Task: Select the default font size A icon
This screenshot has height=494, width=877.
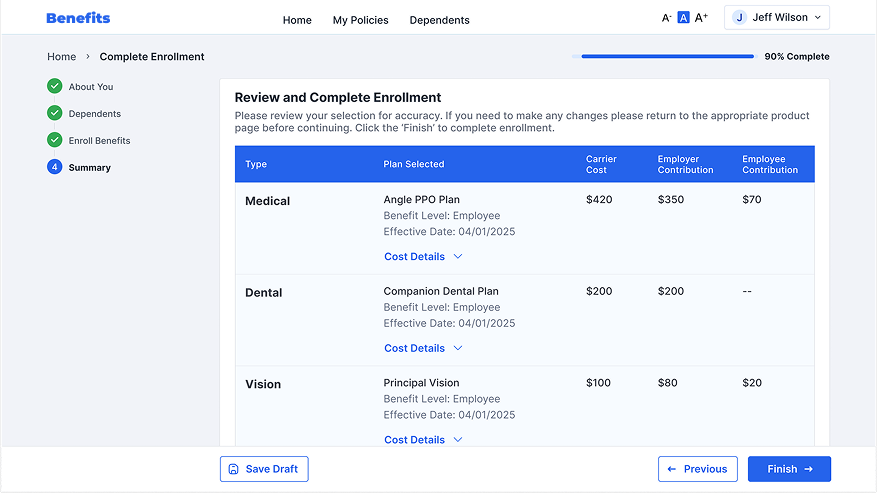Action: tap(684, 18)
